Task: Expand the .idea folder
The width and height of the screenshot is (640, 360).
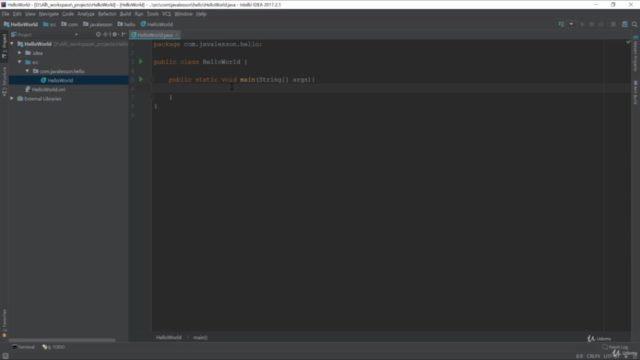Action: (20, 53)
